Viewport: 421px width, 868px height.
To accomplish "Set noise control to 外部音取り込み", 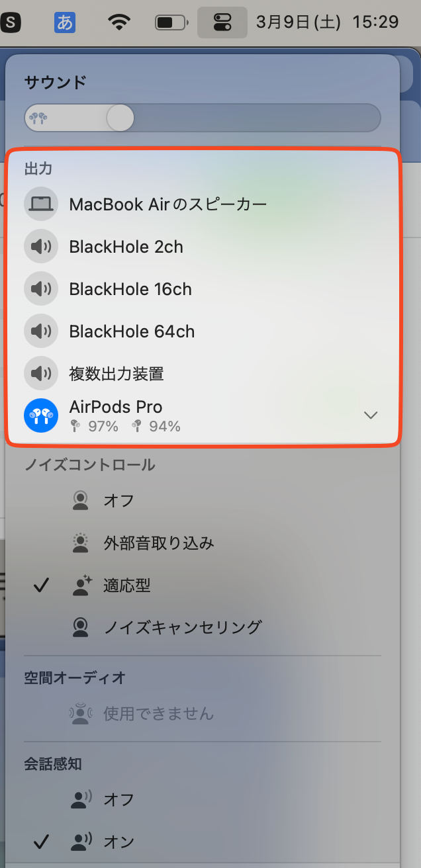I will pyautogui.click(x=203, y=543).
